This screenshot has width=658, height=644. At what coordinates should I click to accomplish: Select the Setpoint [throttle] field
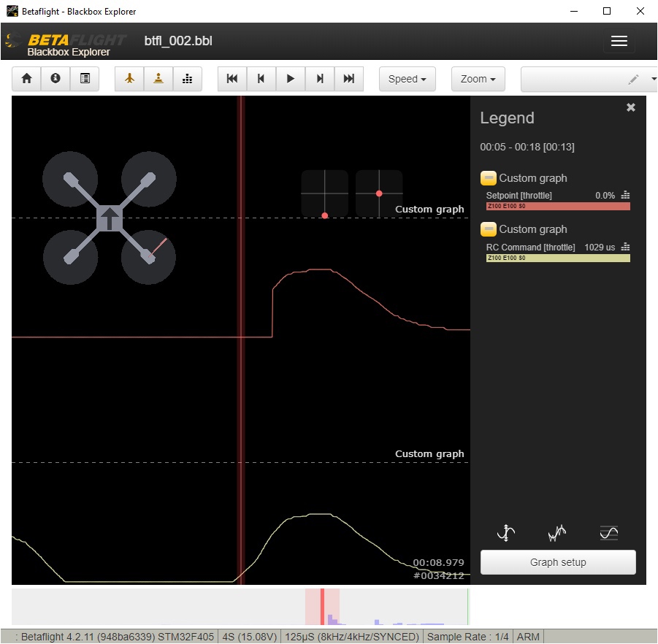pos(519,196)
